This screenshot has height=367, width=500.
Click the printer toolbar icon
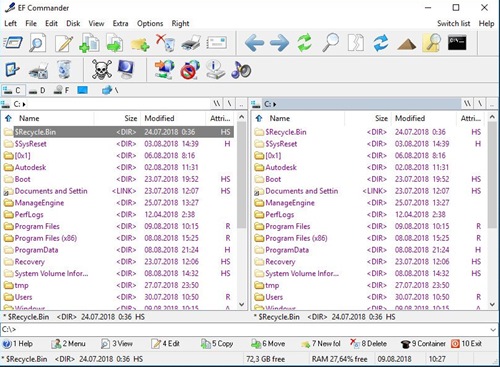coord(191,44)
